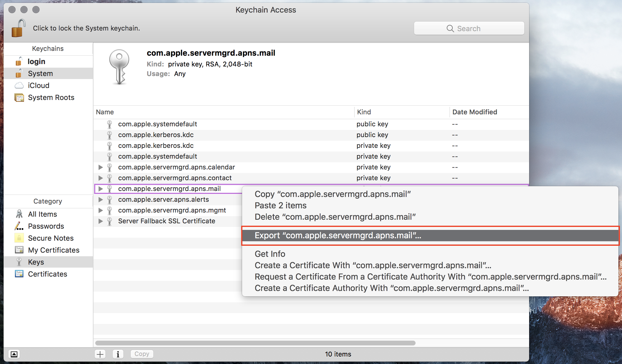Show the All Items category
The image size is (622, 364).
pos(42,214)
